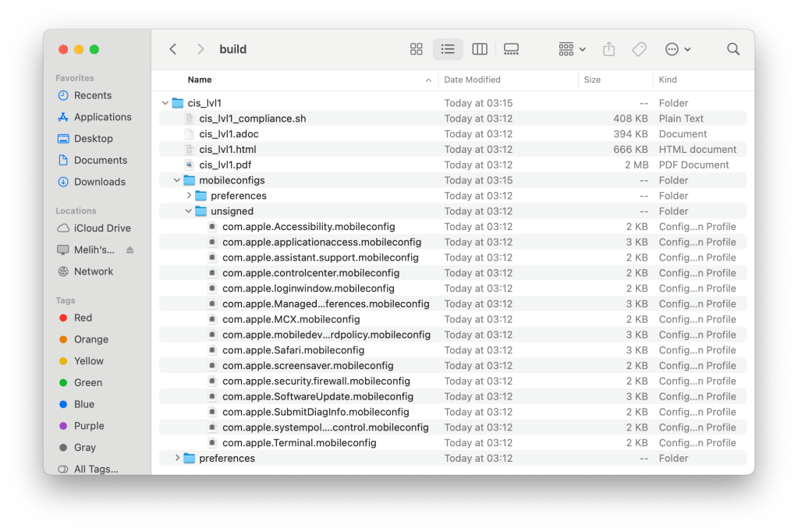Screen dimensions: 798x532
Task: Sort by the Date Modified column
Action: (x=473, y=80)
